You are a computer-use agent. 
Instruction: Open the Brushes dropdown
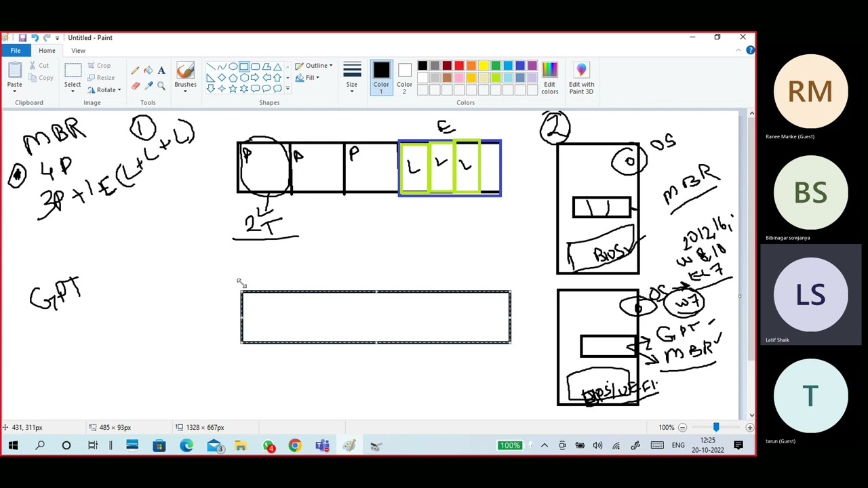[185, 90]
